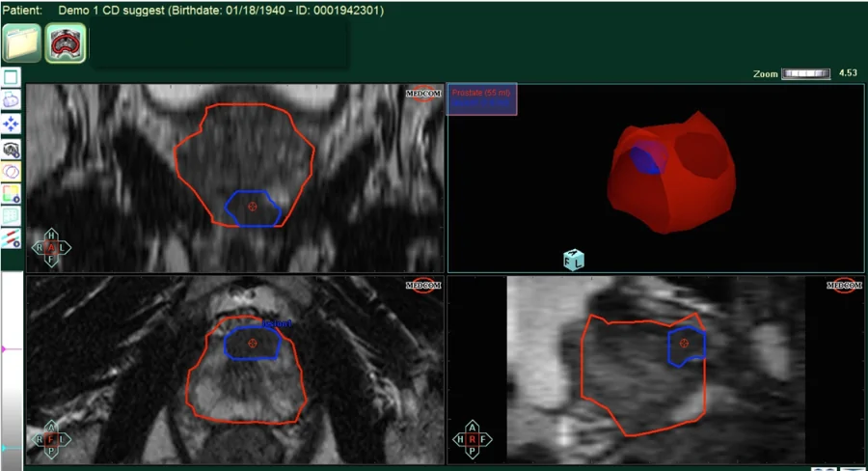The height and width of the screenshot is (471, 868).
Task: Click the lesion target in axial view
Action: pyautogui.click(x=252, y=343)
